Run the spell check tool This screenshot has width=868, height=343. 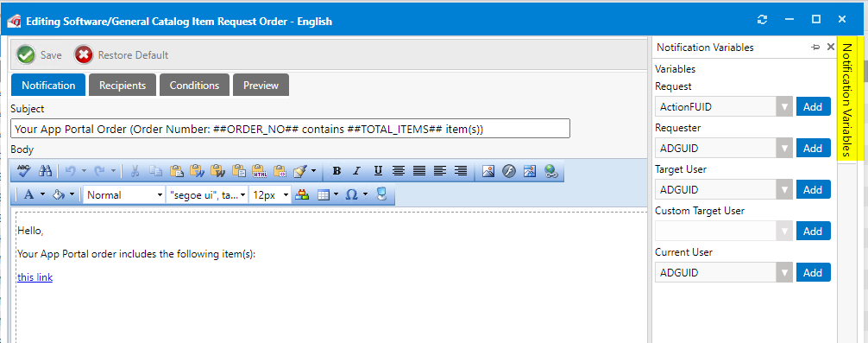(x=23, y=171)
